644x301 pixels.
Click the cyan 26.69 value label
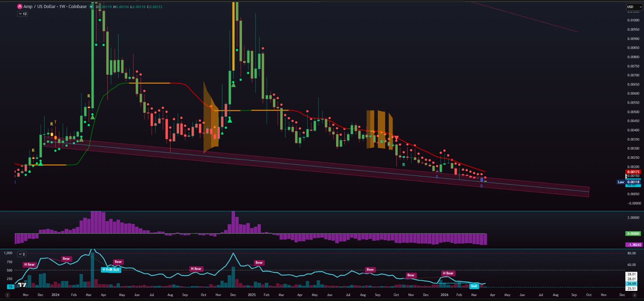(x=631, y=283)
